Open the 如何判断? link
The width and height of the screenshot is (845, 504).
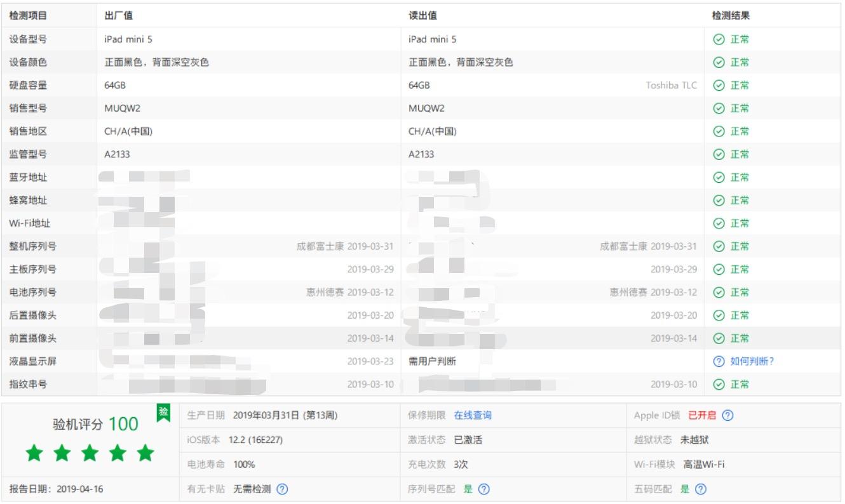[752, 361]
